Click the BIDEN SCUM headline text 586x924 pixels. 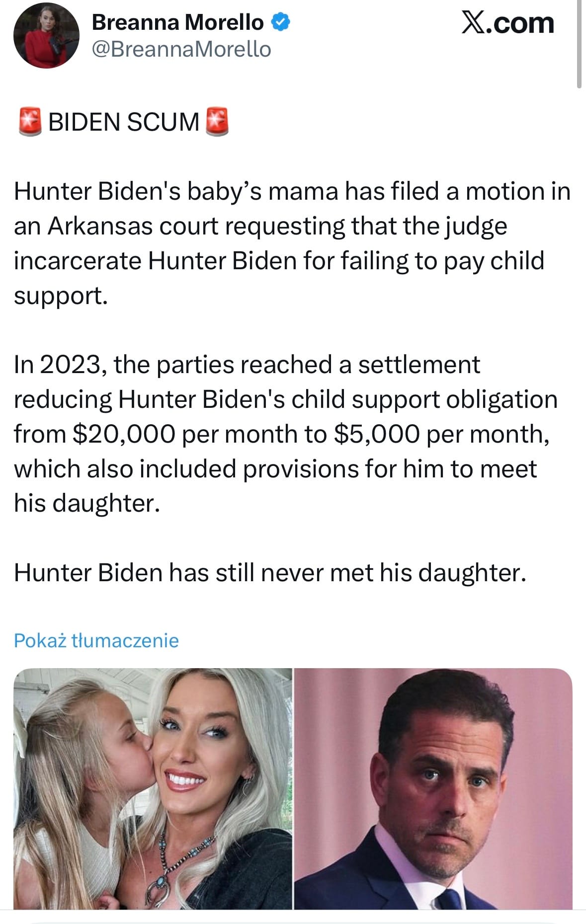tap(124, 122)
